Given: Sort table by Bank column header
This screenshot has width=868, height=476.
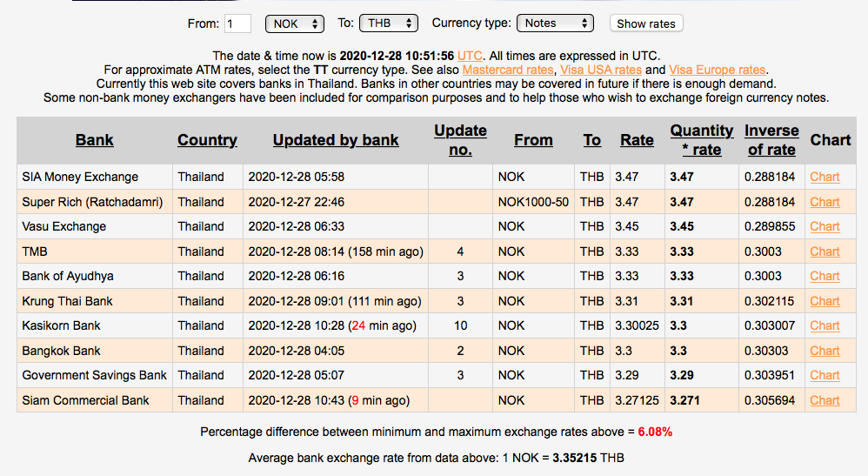Looking at the screenshot, I should (95, 140).
